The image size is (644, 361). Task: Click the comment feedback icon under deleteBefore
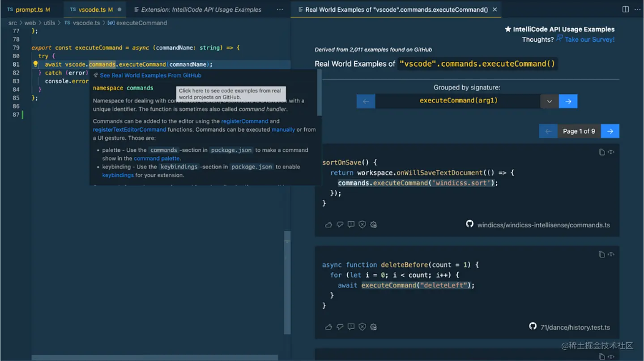click(x=351, y=327)
